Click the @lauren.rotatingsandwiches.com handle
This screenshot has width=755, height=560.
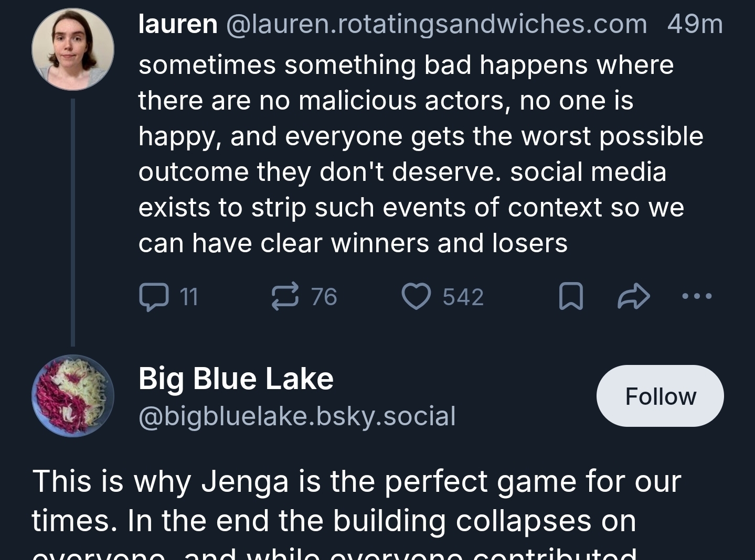tap(437, 24)
